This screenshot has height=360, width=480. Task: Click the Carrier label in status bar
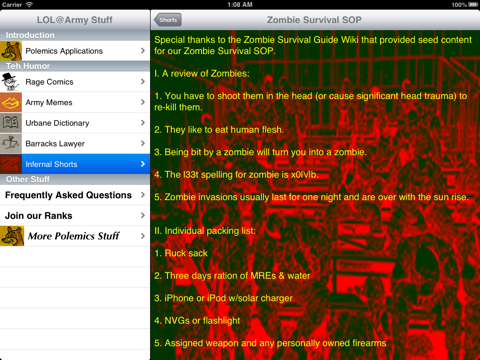[12, 5]
